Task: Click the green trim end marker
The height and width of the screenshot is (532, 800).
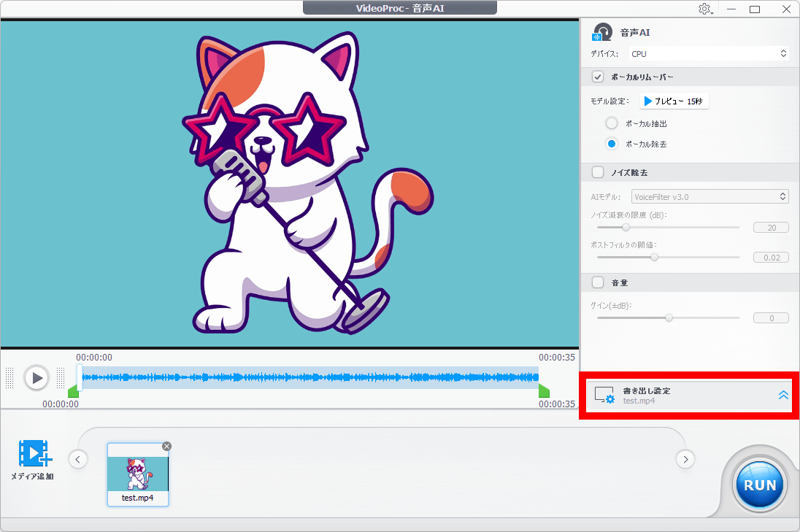Action: (544, 392)
